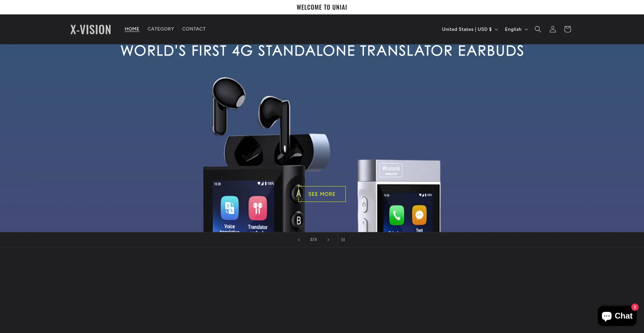Viewport: 644px width, 333px height.
Task: Click the X-VISION logo
Action: [x=91, y=30]
